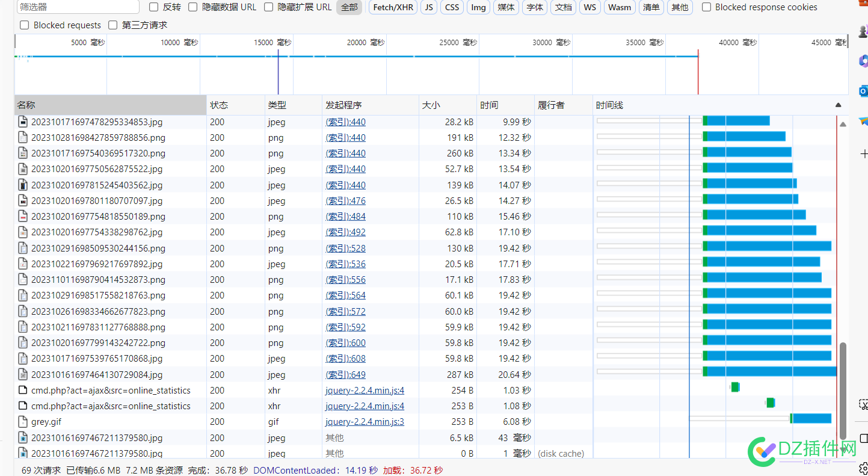Check Blocked requests option
This screenshot has width=868, height=476.
pos(25,25)
